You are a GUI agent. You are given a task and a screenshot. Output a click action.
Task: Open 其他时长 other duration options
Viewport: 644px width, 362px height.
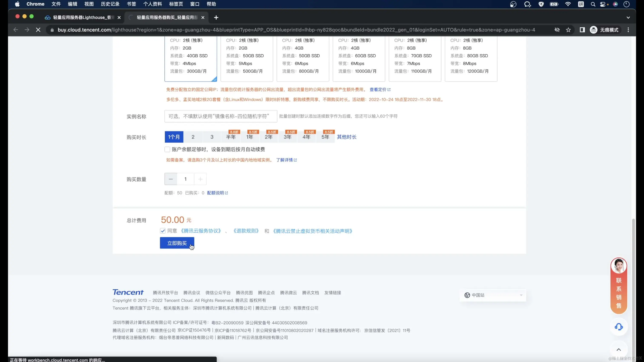346,137
